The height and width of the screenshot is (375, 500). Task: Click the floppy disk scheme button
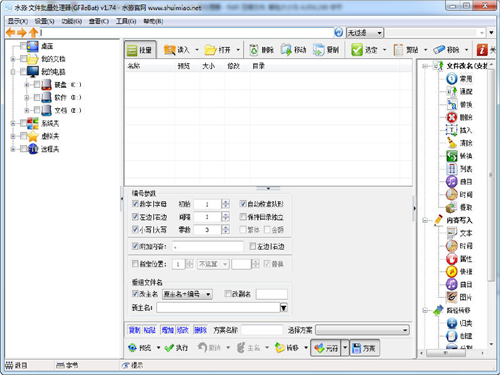[x=364, y=348]
